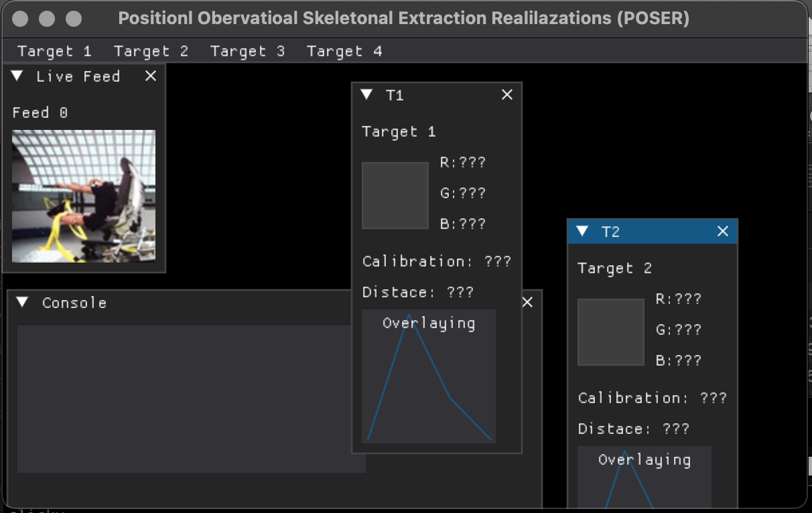The image size is (812, 513).
Task: Close the Console panel
Action: click(528, 303)
